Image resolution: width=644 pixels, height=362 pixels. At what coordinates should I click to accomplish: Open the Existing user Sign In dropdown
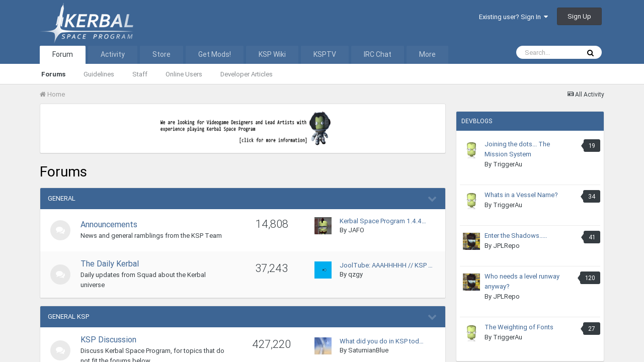tap(513, 17)
